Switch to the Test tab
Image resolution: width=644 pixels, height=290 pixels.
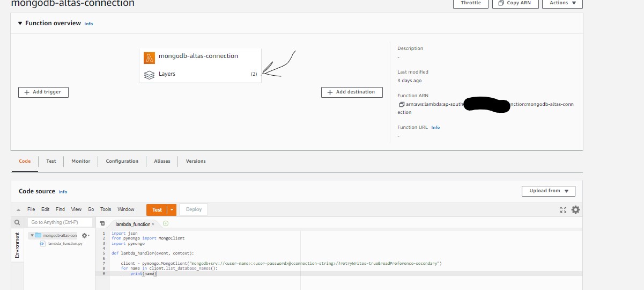pyautogui.click(x=51, y=161)
